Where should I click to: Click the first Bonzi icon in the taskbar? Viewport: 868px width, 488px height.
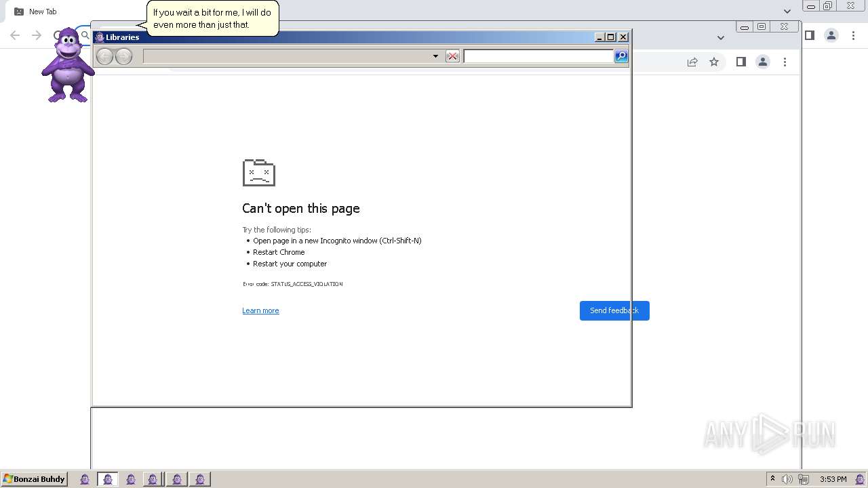point(85,479)
